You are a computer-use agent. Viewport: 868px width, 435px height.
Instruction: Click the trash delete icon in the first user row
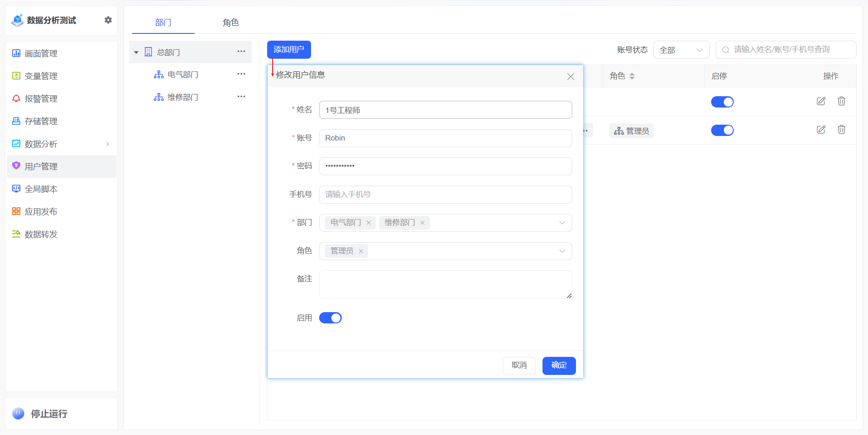coord(841,101)
